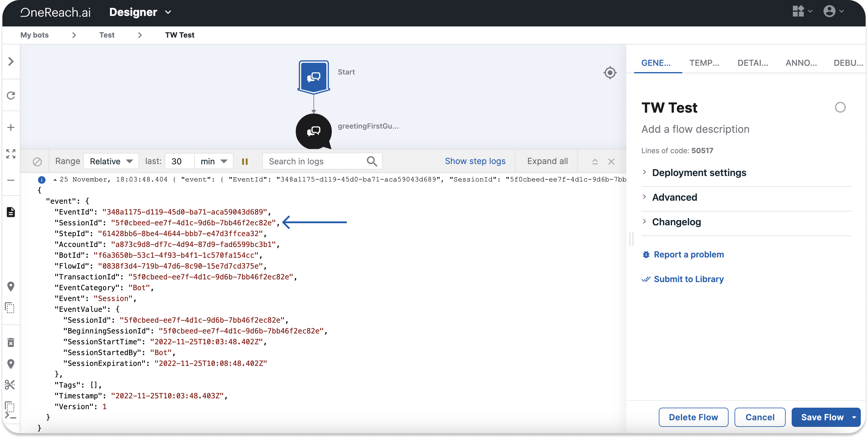This screenshot has width=868, height=438.
Task: Open the min time unit dropdown
Action: point(214,161)
